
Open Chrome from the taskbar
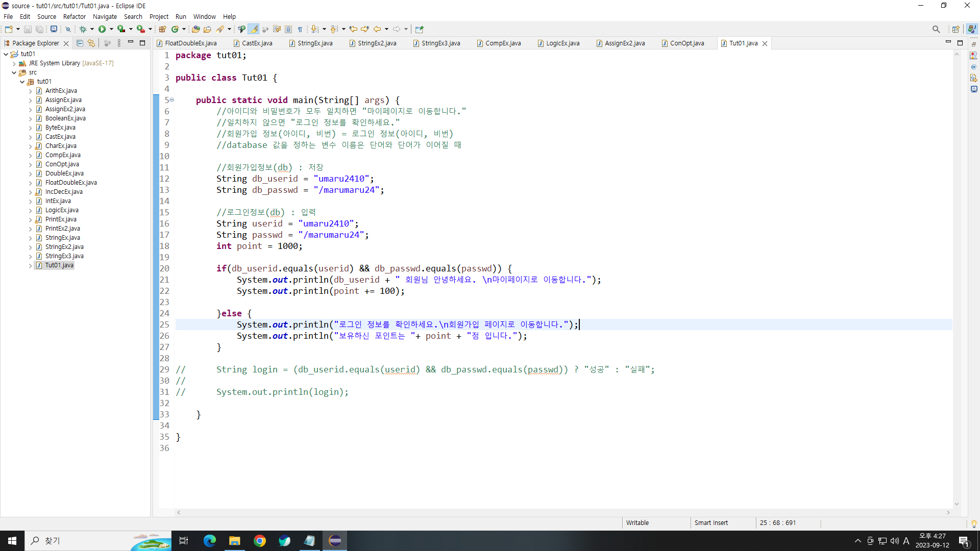tap(260, 541)
